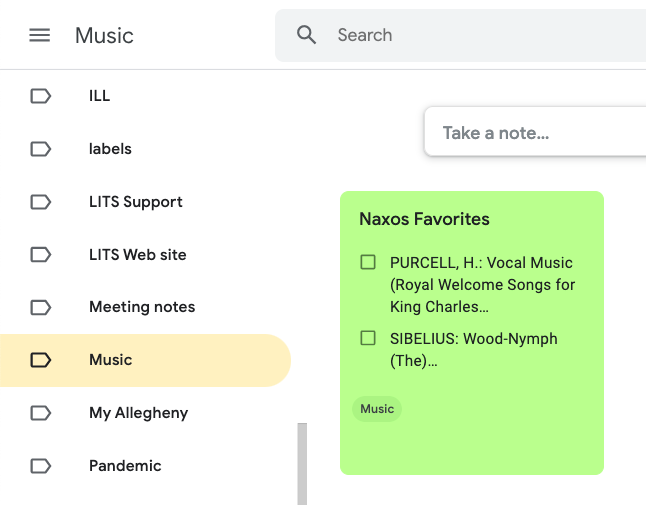Open the main menu hamburger icon
The image size is (646, 505).
[39, 35]
